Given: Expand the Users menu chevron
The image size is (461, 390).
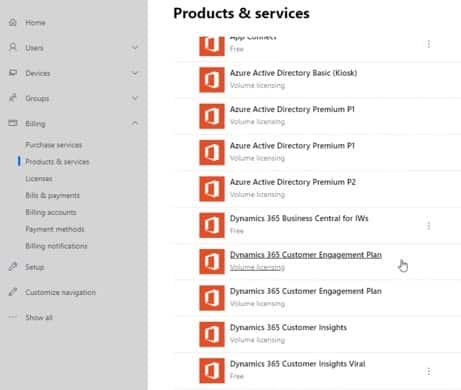Looking at the screenshot, I should click(x=135, y=47).
